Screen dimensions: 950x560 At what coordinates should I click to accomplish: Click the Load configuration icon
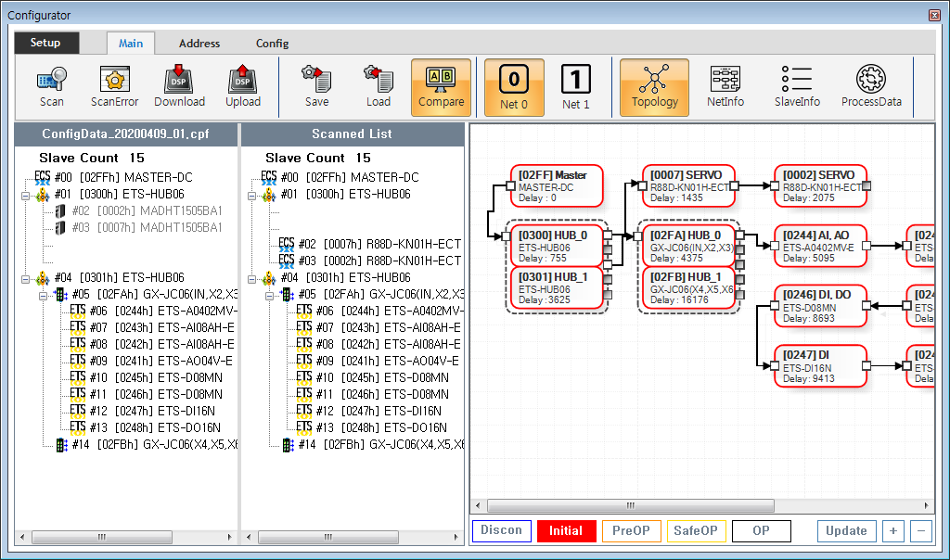(x=378, y=86)
